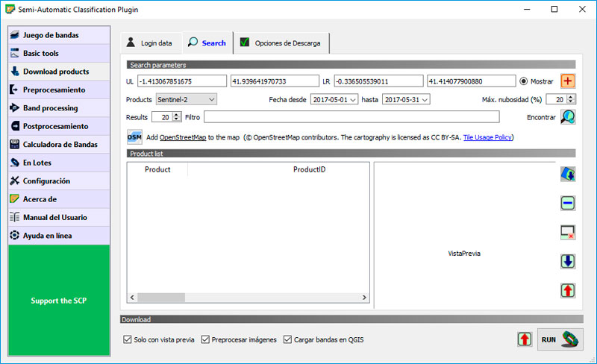Click the Max. nubosidad value field
This screenshot has width=597, height=364.
click(556, 99)
